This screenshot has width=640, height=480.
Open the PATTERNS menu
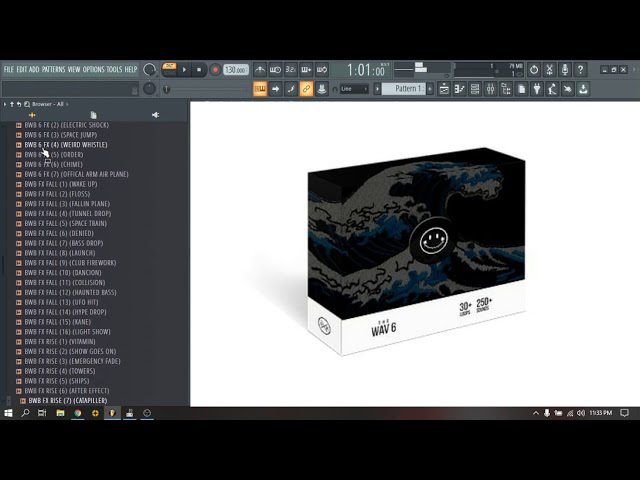coord(53,69)
